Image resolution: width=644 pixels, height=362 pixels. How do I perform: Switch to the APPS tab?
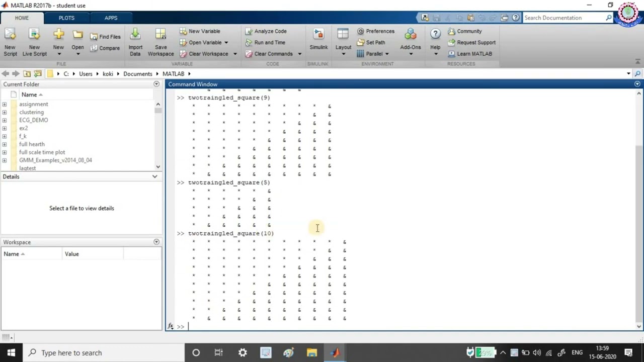click(x=111, y=18)
